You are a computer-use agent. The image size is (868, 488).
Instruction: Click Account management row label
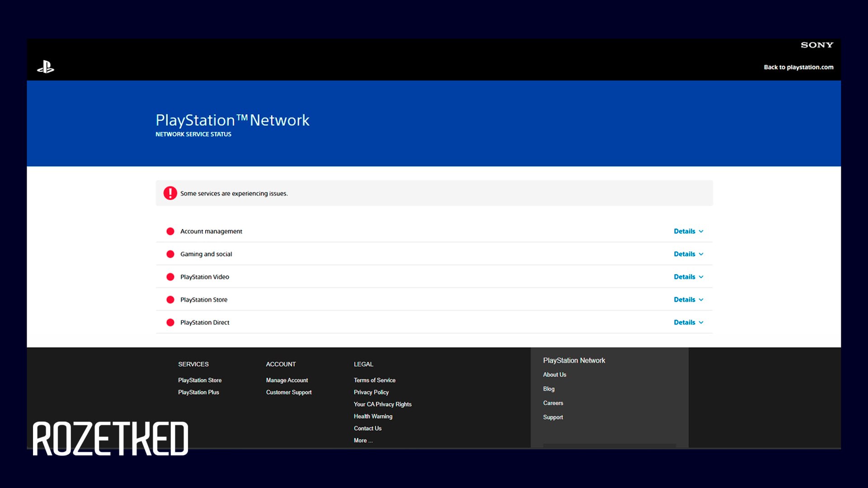tap(211, 231)
